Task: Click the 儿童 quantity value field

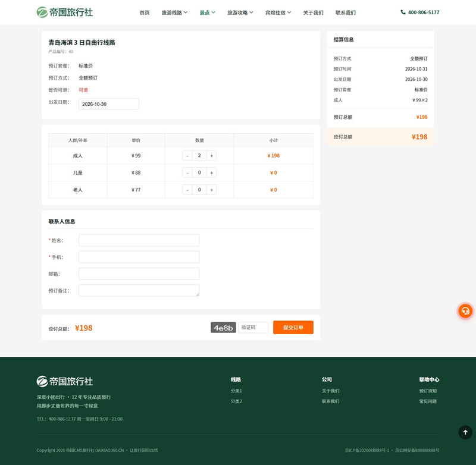Action: tap(199, 172)
